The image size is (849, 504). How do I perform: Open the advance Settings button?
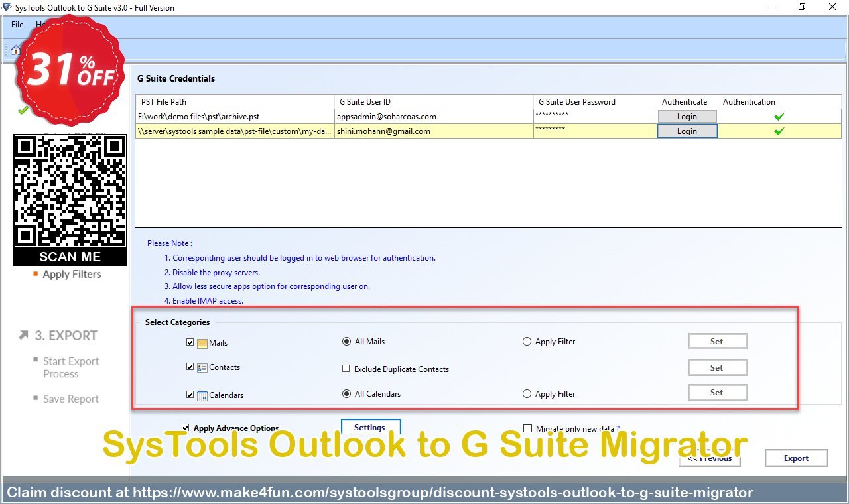(x=371, y=428)
